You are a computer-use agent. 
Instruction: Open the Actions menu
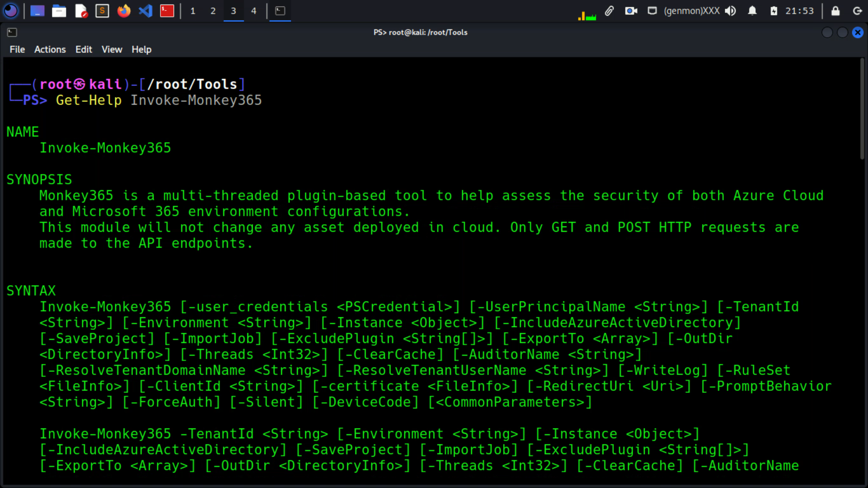(50, 49)
